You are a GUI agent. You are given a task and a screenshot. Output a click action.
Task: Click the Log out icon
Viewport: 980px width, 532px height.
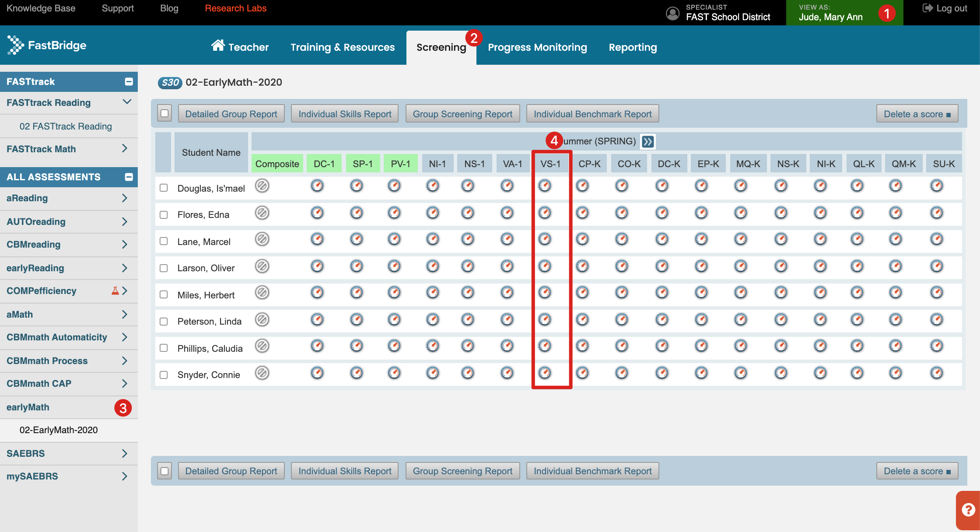coord(927,8)
